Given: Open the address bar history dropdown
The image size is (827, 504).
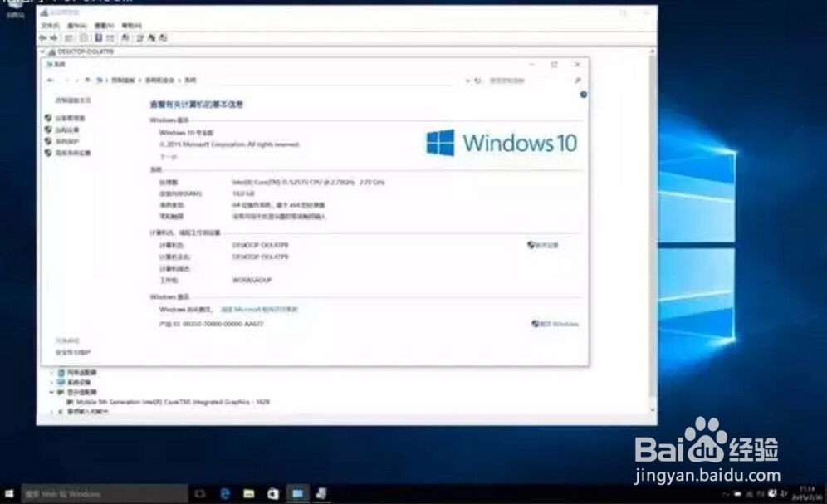Looking at the screenshot, I should pyautogui.click(x=467, y=81).
